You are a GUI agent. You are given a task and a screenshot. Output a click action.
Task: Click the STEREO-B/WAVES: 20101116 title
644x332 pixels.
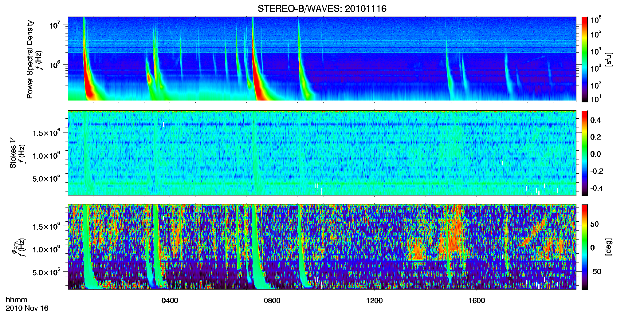point(322,9)
